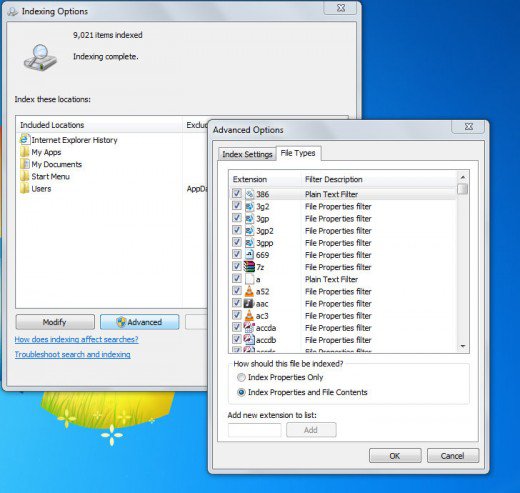Screen dimensions: 520x493
Task: Click the VLC cone icon for ac3
Action: point(249,315)
